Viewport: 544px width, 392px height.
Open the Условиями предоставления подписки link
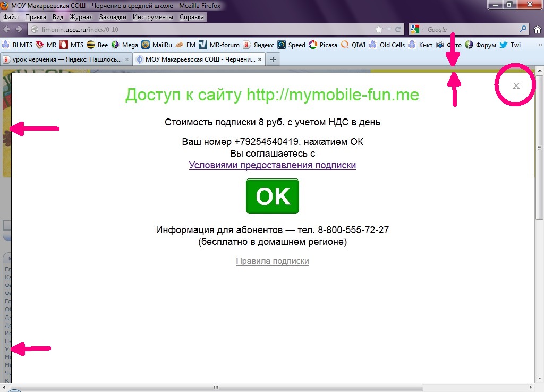click(x=272, y=165)
